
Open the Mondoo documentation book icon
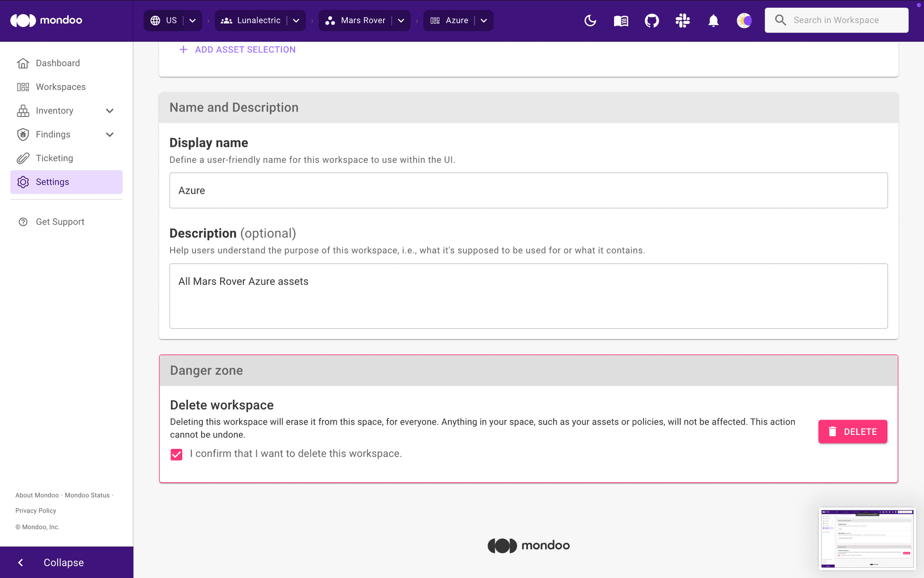click(x=621, y=20)
